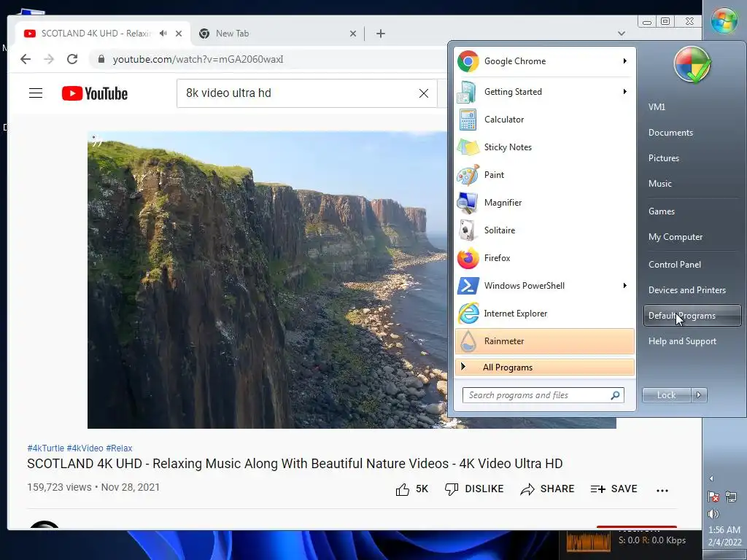The width and height of the screenshot is (747, 560).
Task: Click the Lock button
Action: point(666,394)
